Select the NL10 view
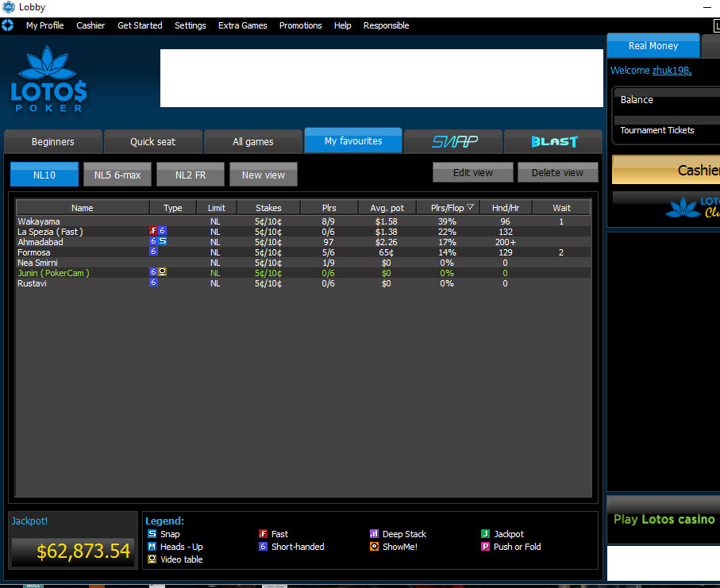Image resolution: width=720 pixels, height=588 pixels. click(x=44, y=175)
